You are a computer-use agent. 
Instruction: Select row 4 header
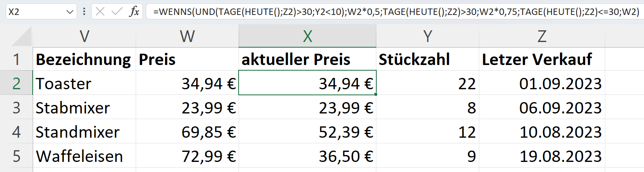point(16,132)
